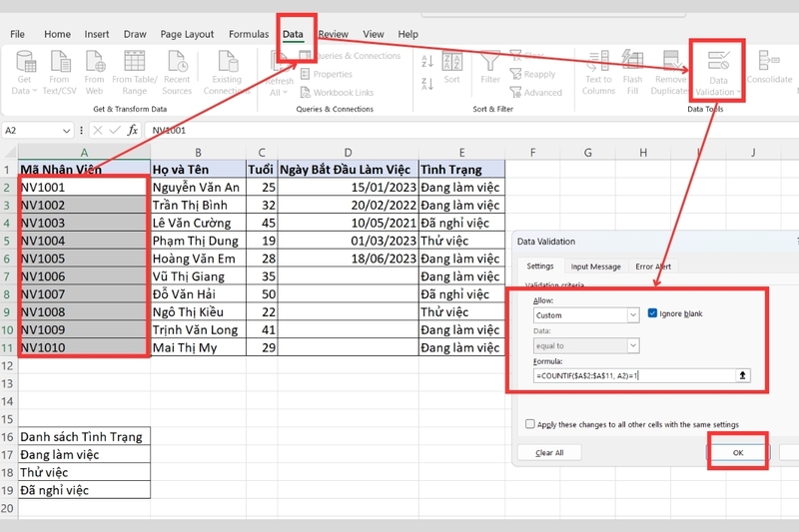Viewport: 799px width, 532px height.
Task: Cancel formula bar entry (X)
Action: click(x=98, y=131)
